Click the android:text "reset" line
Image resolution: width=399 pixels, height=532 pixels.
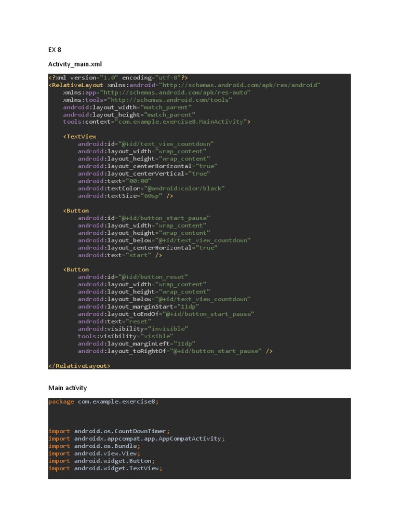pos(114,321)
